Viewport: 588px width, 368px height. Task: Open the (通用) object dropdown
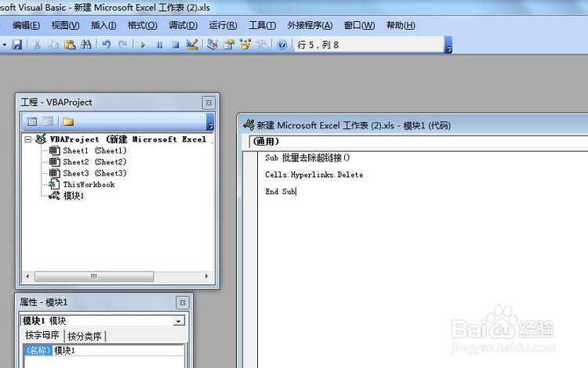pos(419,142)
